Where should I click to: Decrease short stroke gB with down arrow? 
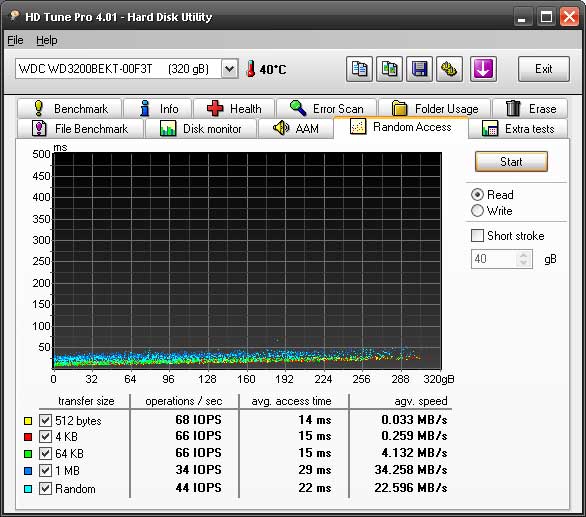(523, 262)
